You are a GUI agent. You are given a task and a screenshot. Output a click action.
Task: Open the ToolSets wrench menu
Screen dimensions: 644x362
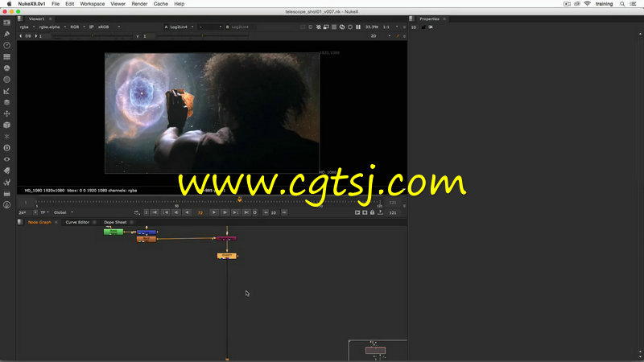coord(7,183)
